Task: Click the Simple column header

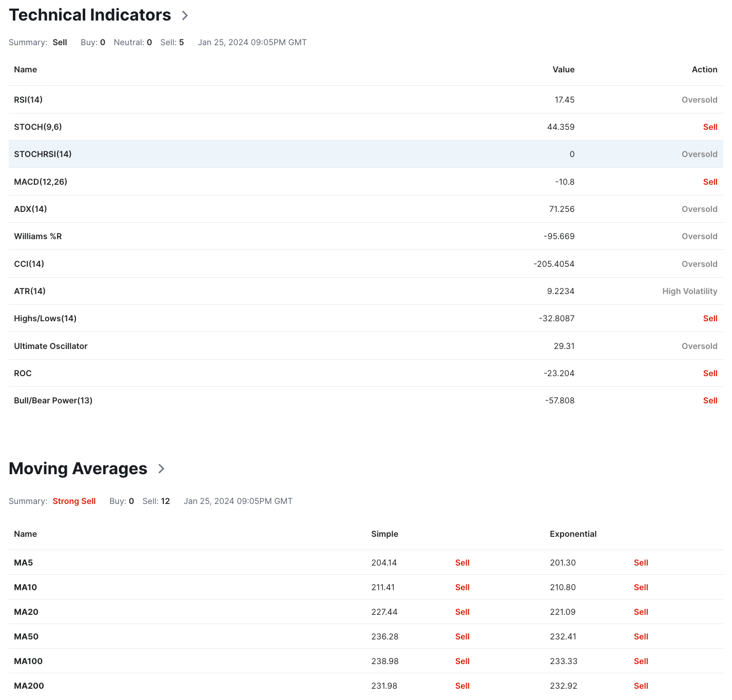Action: coord(384,534)
